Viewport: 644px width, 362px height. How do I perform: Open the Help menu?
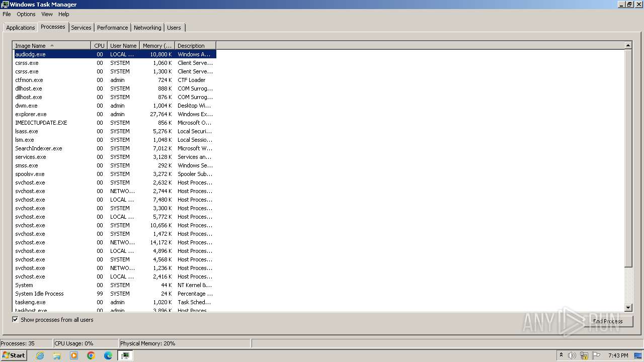pyautogui.click(x=64, y=14)
